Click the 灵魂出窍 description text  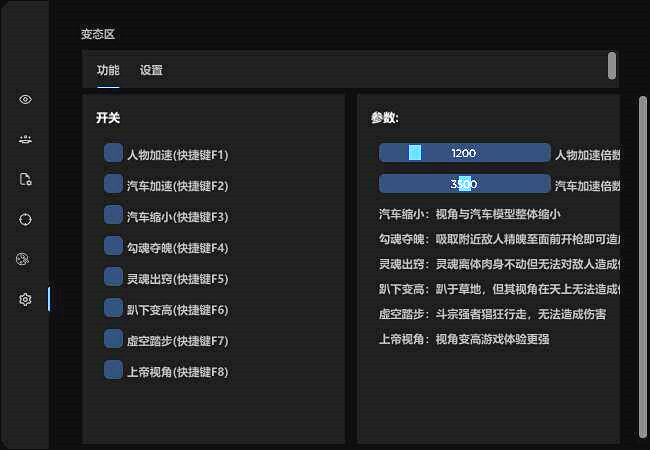(499, 264)
